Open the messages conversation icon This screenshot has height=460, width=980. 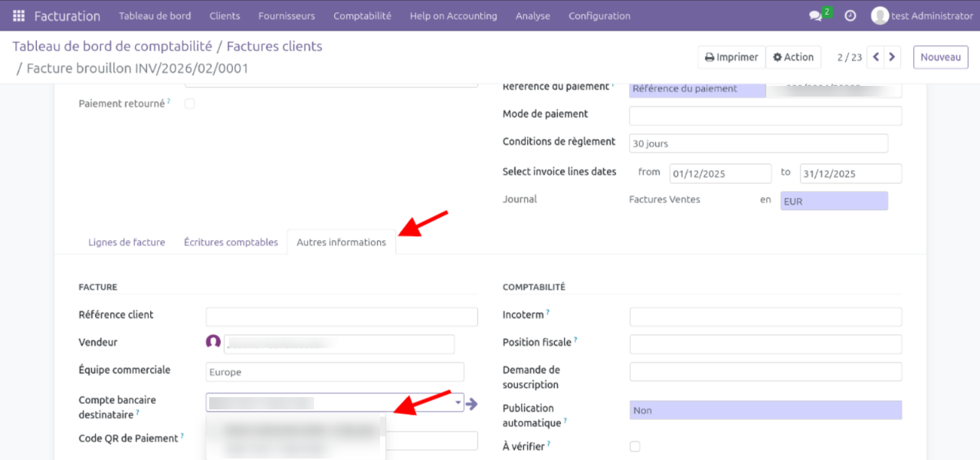coord(816,15)
